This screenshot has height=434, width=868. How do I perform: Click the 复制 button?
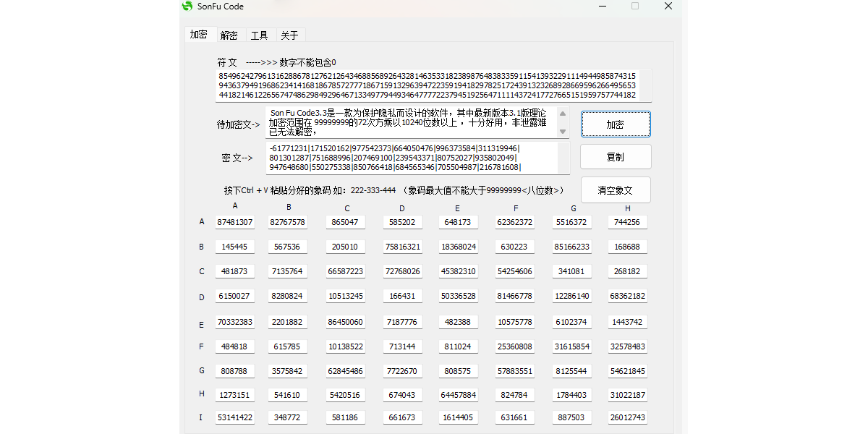coord(616,156)
